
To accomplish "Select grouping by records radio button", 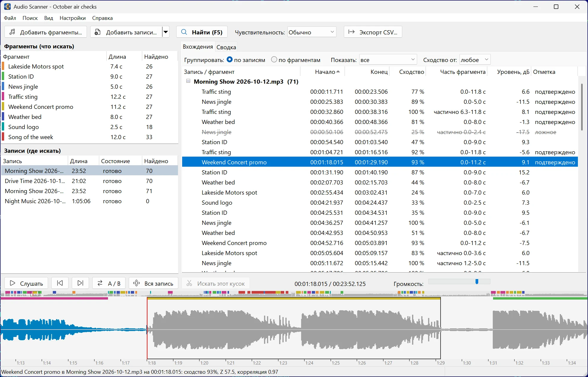I will coord(230,60).
